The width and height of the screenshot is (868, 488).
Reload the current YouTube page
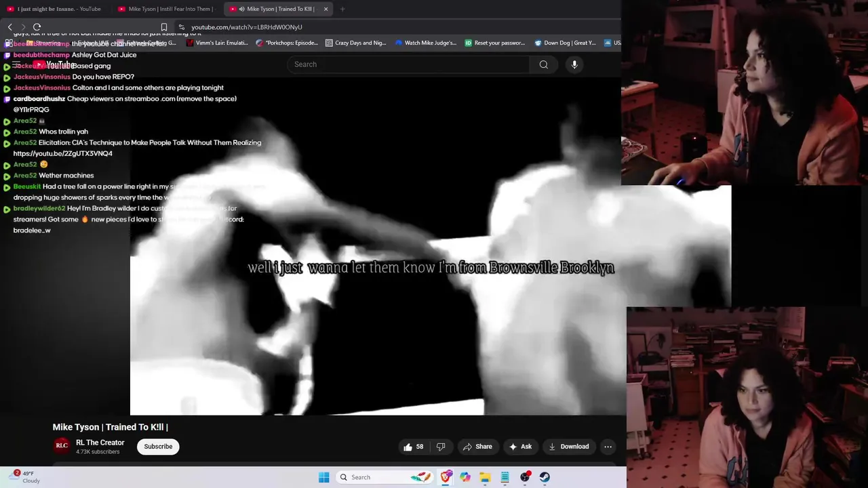click(37, 27)
